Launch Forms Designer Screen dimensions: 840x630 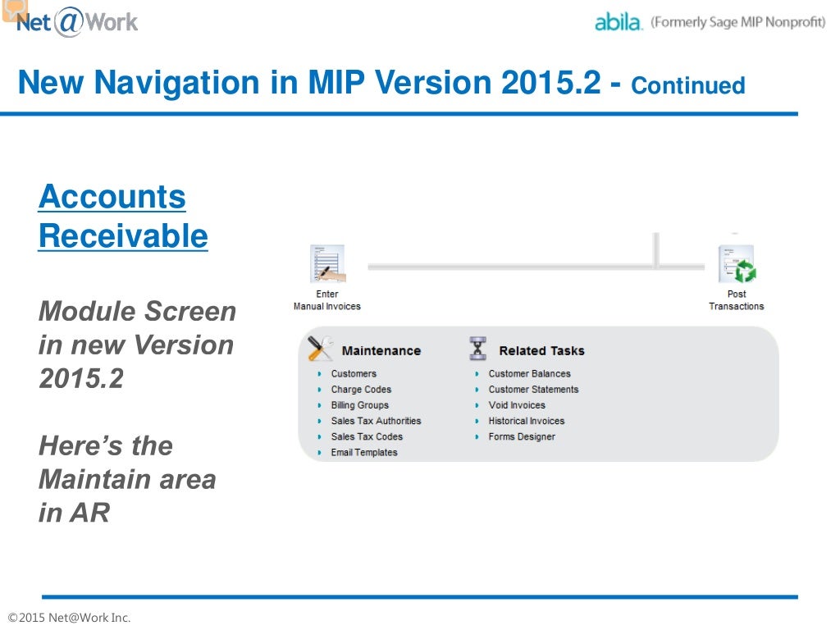[x=521, y=436]
